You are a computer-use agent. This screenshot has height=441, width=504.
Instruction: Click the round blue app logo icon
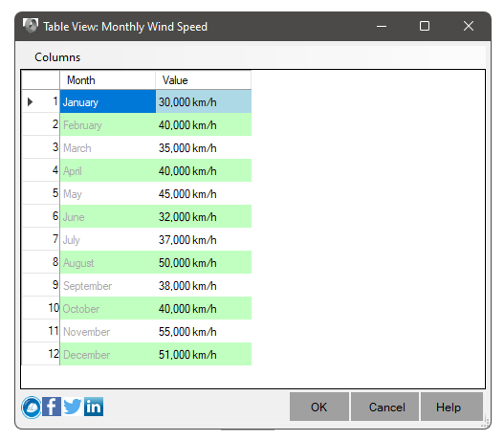pyautogui.click(x=32, y=408)
